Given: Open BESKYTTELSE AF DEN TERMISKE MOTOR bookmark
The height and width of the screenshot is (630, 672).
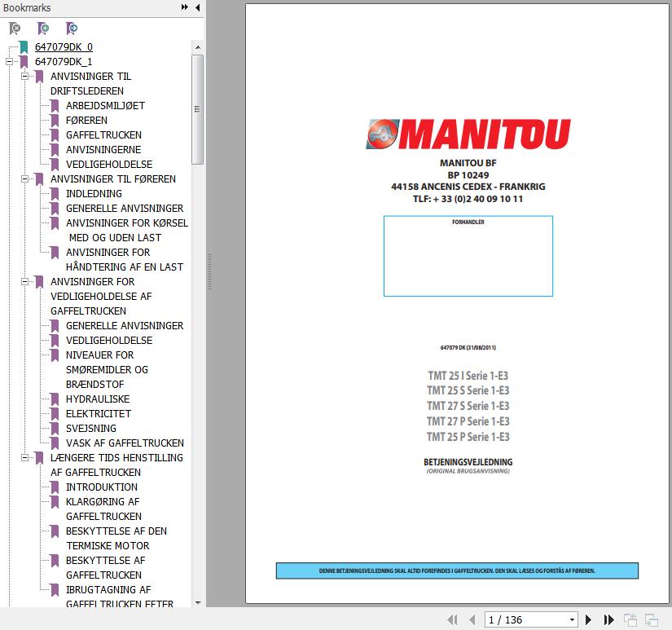Looking at the screenshot, I should pyautogui.click(x=116, y=538).
